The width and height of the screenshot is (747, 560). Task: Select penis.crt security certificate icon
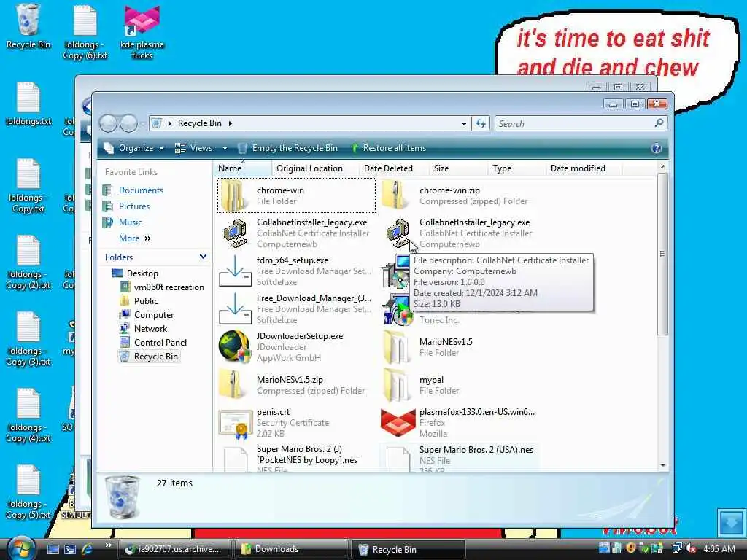point(235,423)
